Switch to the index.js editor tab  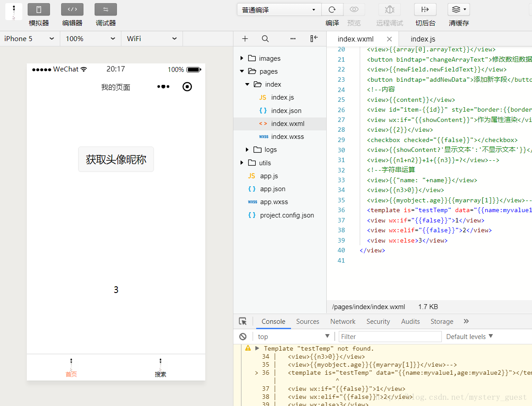tap(423, 39)
